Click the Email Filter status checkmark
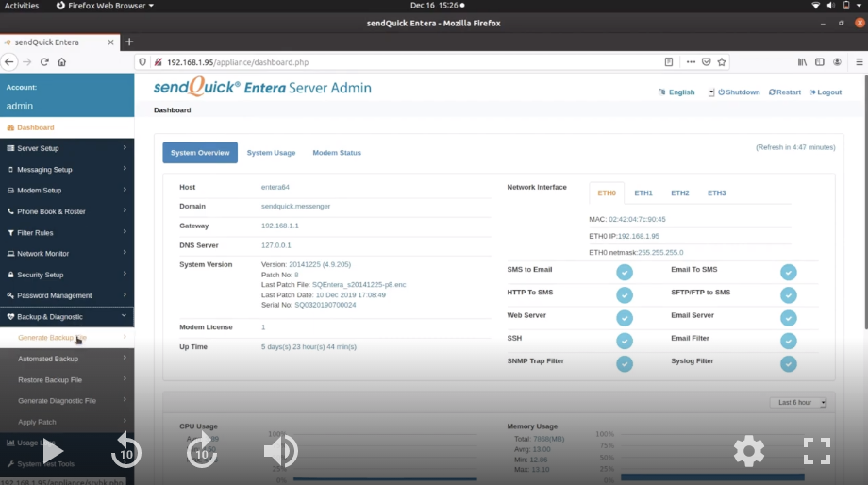 pyautogui.click(x=789, y=341)
